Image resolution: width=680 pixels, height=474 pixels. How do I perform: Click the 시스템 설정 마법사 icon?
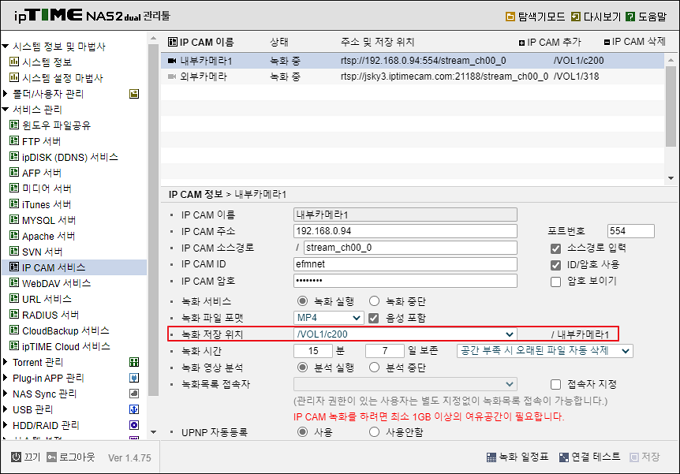(x=14, y=77)
